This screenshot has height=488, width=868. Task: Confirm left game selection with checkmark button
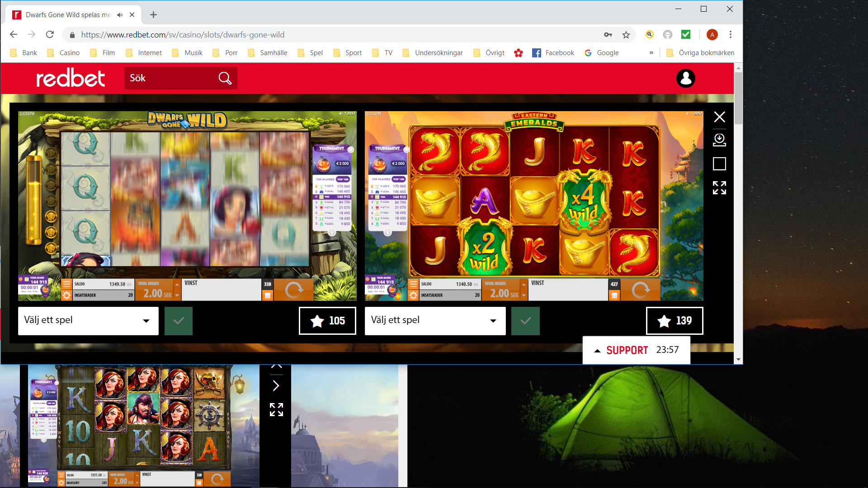click(179, 321)
